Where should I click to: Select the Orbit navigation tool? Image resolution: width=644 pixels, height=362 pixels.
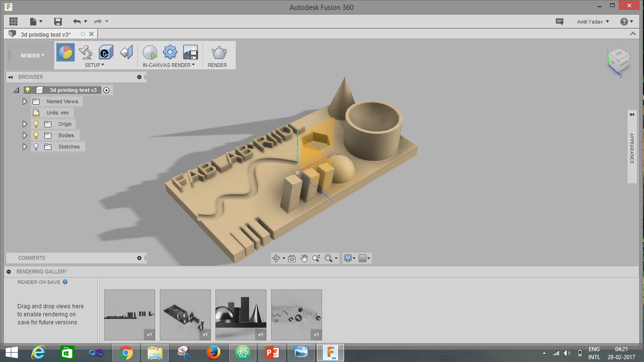[x=277, y=258]
